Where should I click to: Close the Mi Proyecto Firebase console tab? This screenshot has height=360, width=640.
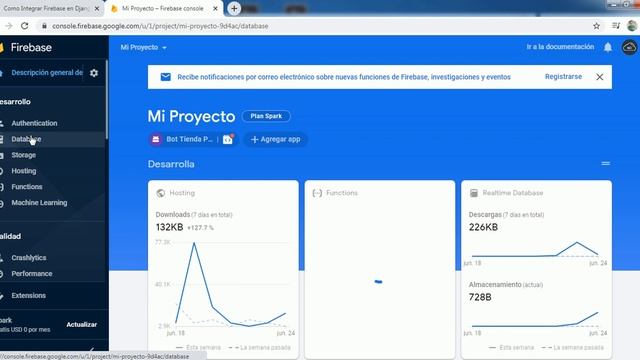tap(216, 8)
